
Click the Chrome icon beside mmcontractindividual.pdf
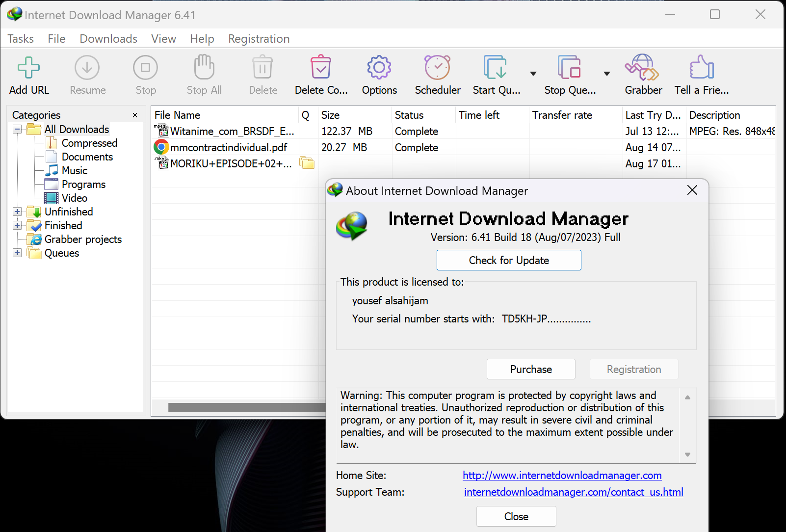coord(161,147)
